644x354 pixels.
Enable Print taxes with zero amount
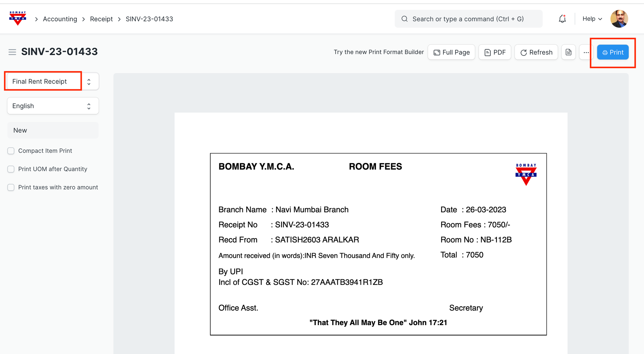11,187
